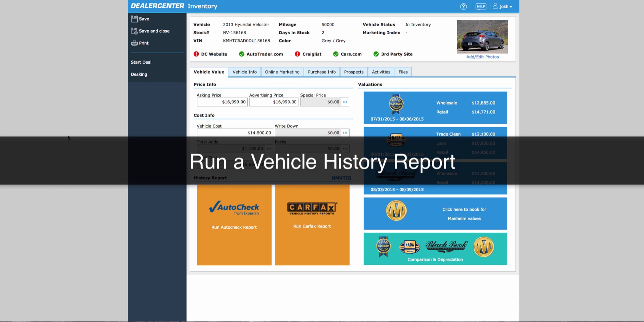Expand Special Price ellipsis options
The width and height of the screenshot is (644, 322).
pyautogui.click(x=345, y=102)
